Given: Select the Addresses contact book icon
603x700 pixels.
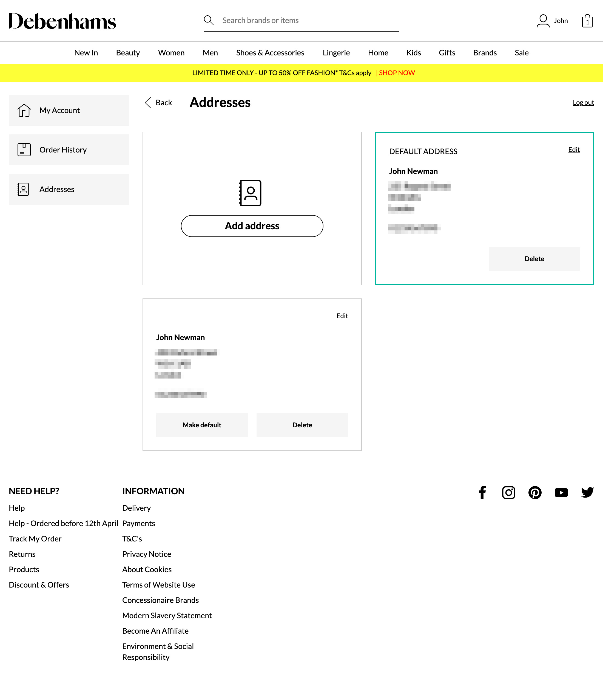Looking at the screenshot, I should coord(23,189).
